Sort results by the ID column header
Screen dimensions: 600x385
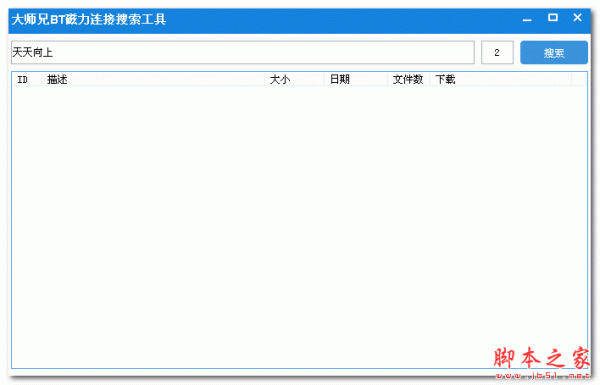[x=27, y=79]
